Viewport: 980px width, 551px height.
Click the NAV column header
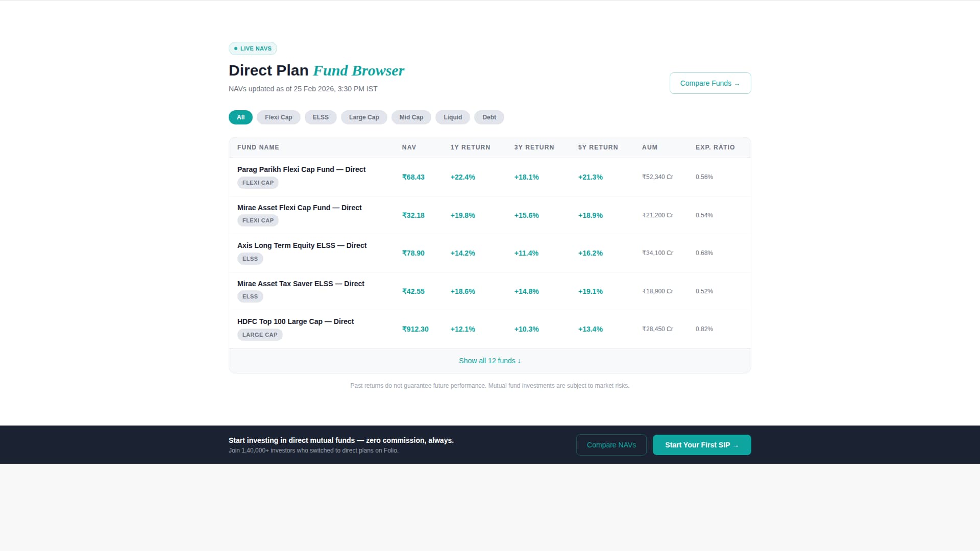[x=409, y=147]
